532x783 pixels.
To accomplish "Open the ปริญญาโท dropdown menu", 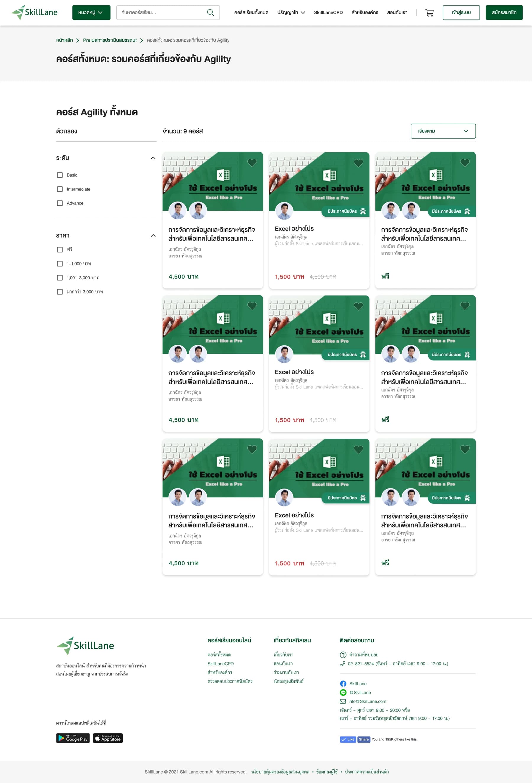I will pyautogui.click(x=291, y=12).
